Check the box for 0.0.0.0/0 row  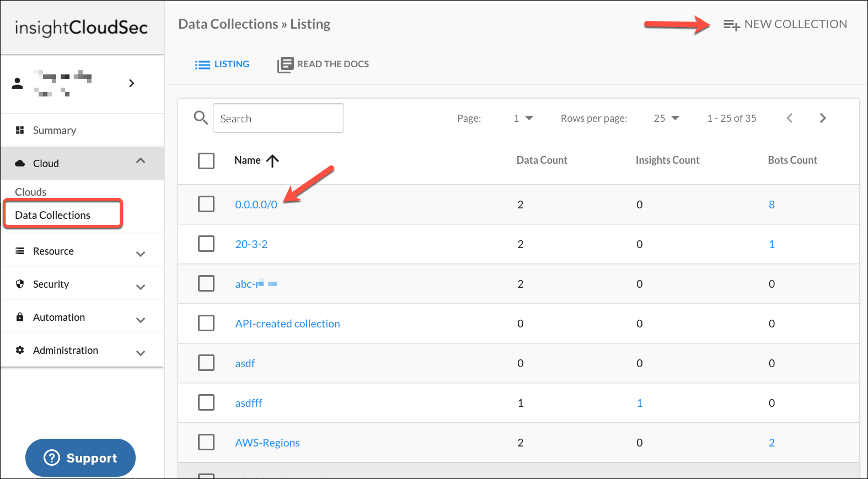(206, 204)
